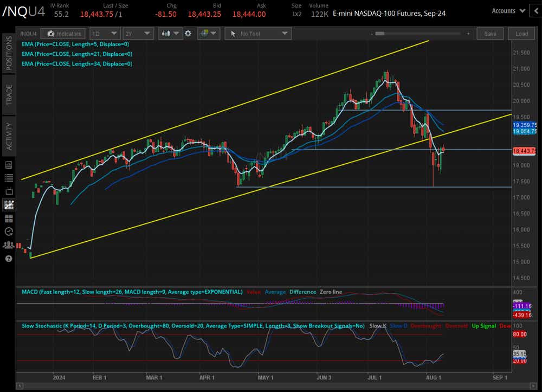Open the Accounts dropdown
The image size is (542, 392).
tap(508, 11)
